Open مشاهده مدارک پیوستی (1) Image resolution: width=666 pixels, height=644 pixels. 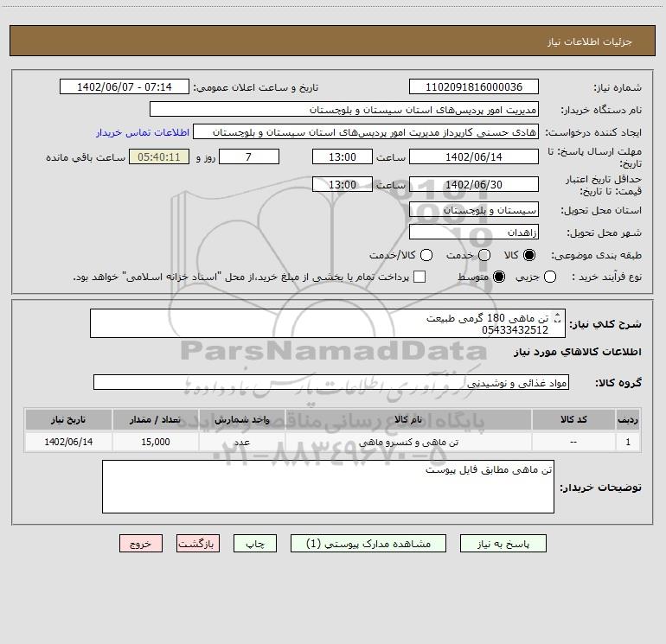(368, 544)
